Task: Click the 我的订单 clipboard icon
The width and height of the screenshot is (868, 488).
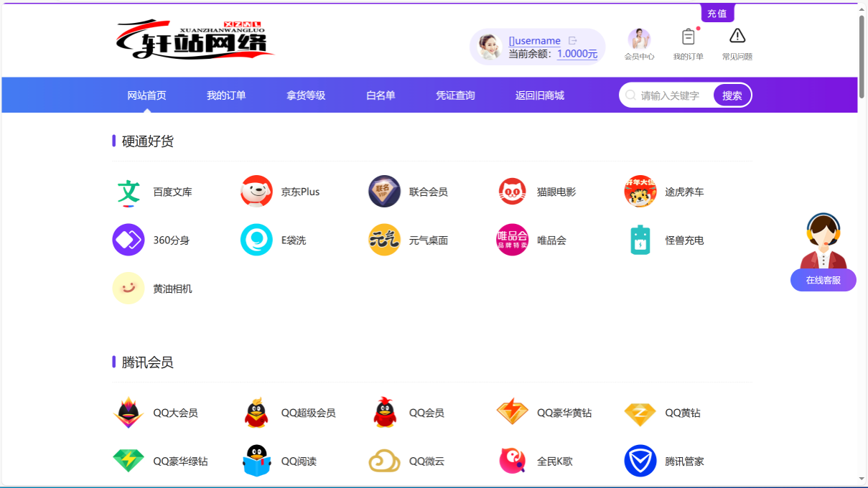Action: click(x=688, y=37)
